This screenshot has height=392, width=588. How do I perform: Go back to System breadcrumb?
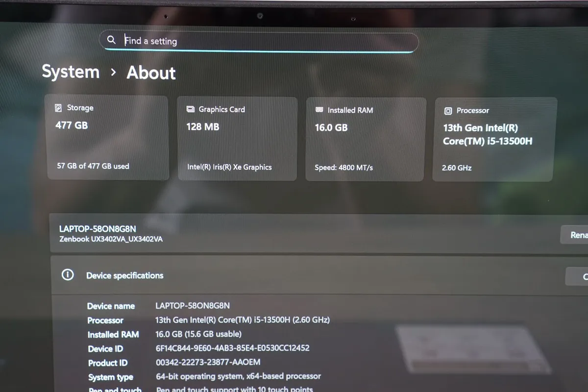tap(71, 72)
